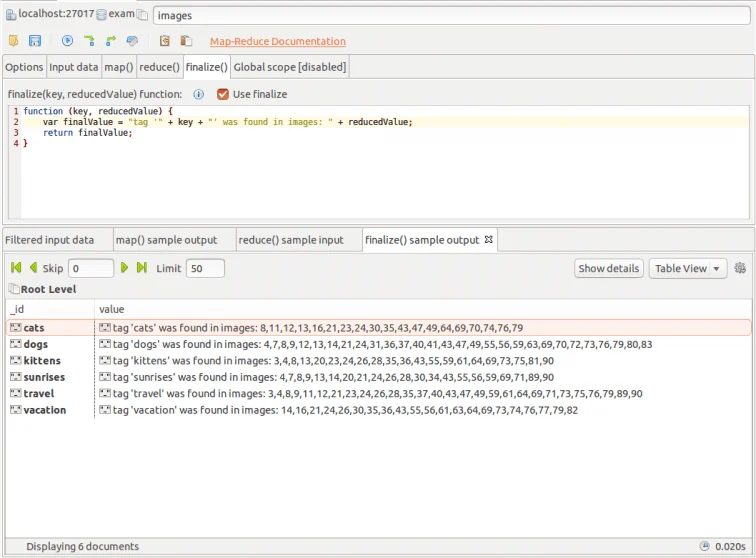Image resolution: width=756 pixels, height=558 pixels.
Task: Click the Root Level folder icon
Action: (14, 289)
